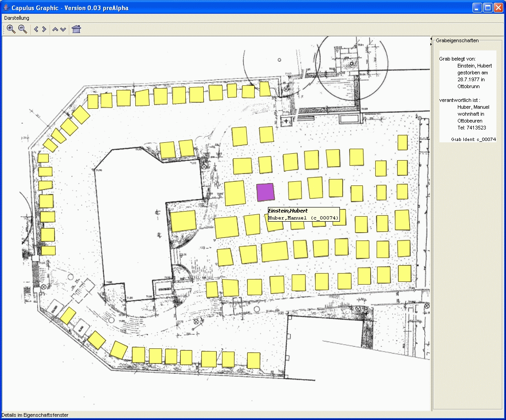Image resolution: width=506 pixels, height=420 pixels.
Task: Minimize the Capulus Graphic window
Action: (x=477, y=7)
